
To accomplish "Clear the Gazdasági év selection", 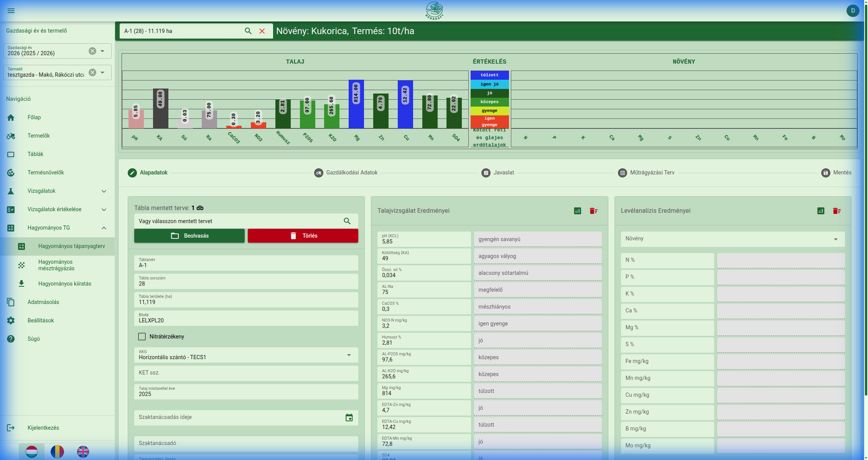I will [92, 51].
